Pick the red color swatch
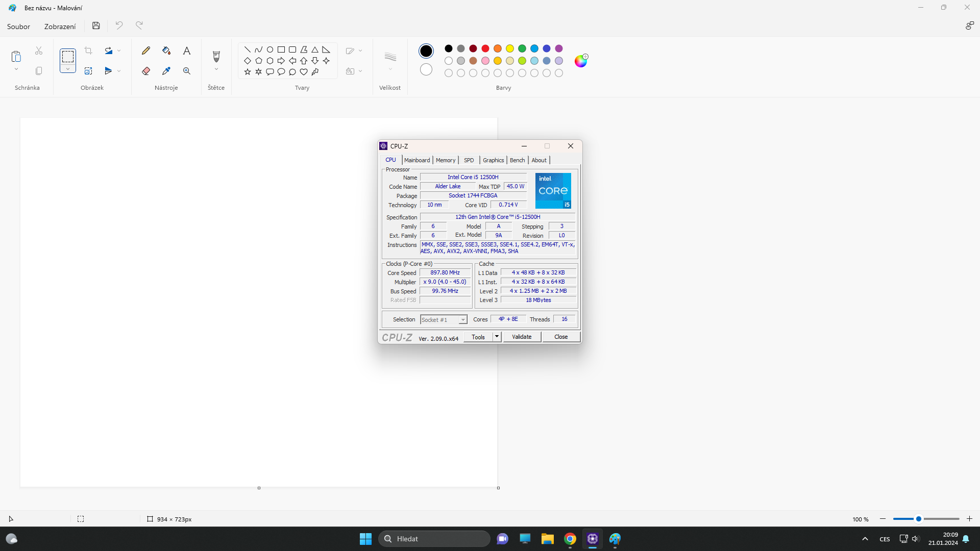This screenshot has width=980, height=551. coord(485,48)
